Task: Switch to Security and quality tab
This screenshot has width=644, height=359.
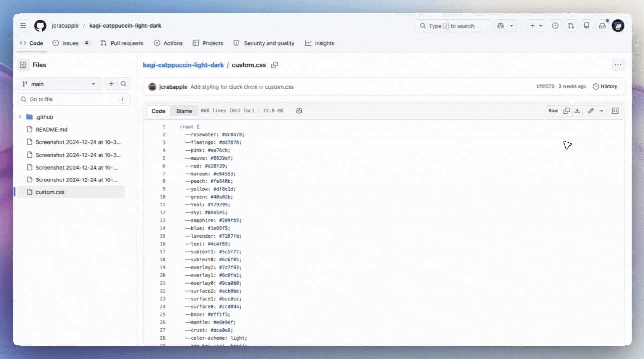Action: coord(264,43)
